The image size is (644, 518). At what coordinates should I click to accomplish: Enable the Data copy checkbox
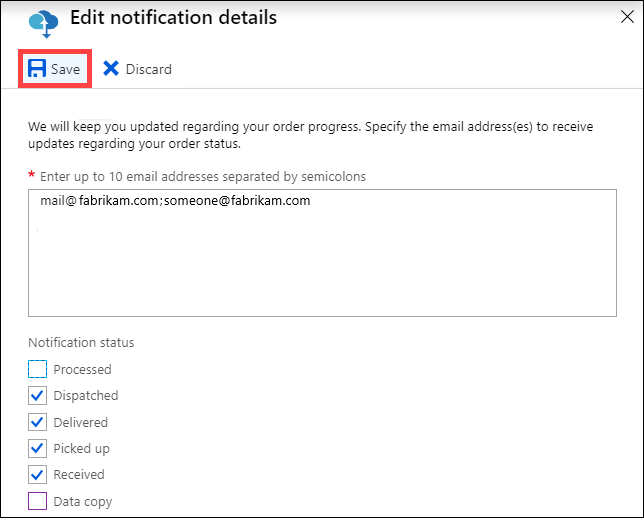(x=37, y=501)
